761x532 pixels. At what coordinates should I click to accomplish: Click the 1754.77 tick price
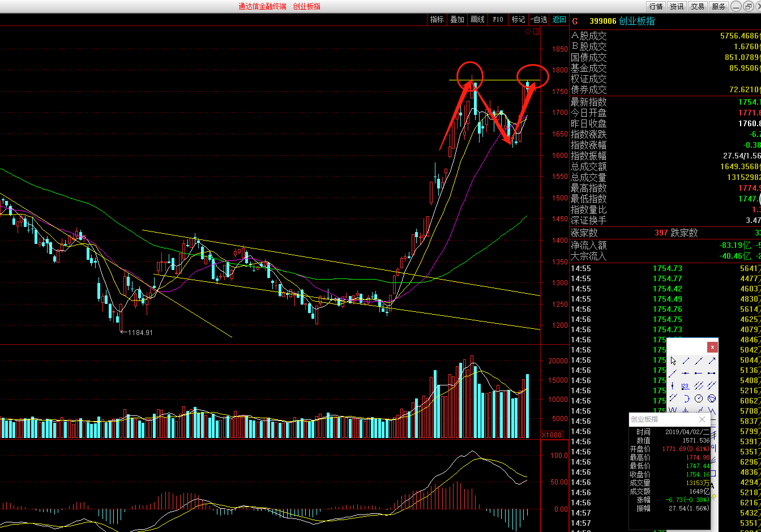(668, 278)
